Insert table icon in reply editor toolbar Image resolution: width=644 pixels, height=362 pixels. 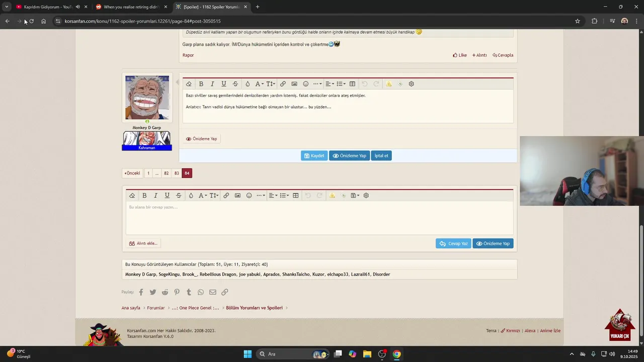(x=296, y=196)
